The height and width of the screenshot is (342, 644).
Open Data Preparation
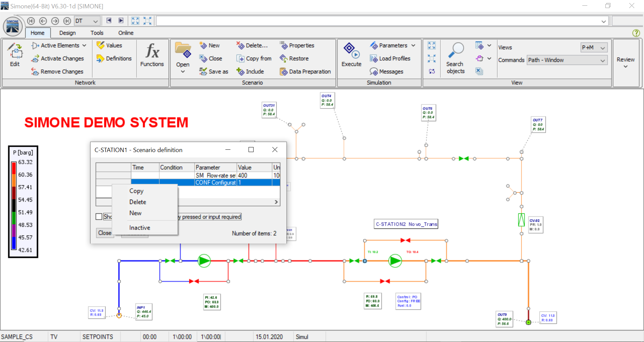point(305,72)
